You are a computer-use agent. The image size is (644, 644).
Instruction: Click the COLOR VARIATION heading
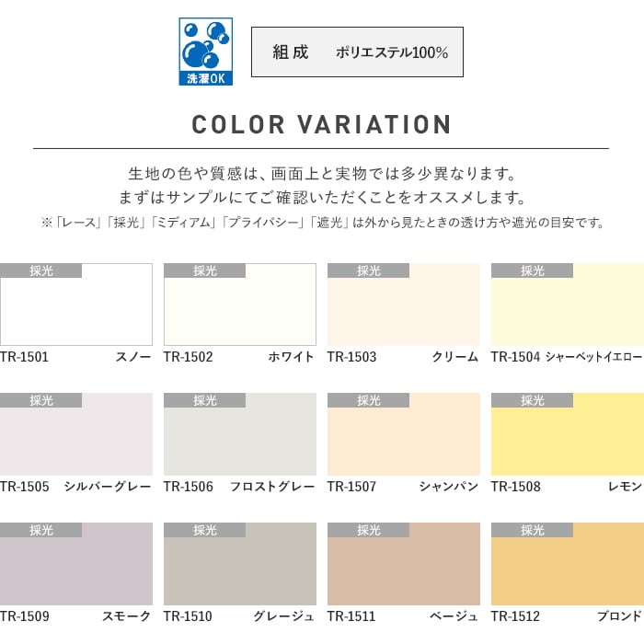tap(321, 125)
